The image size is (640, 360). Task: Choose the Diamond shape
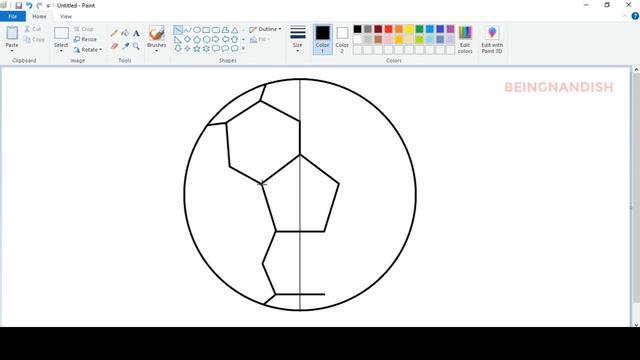(x=187, y=40)
